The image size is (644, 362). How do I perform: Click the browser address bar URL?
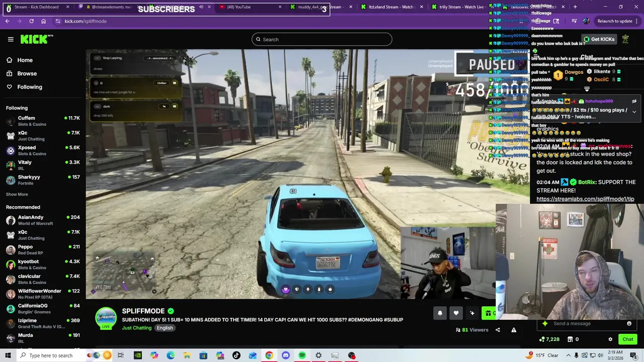point(86,21)
